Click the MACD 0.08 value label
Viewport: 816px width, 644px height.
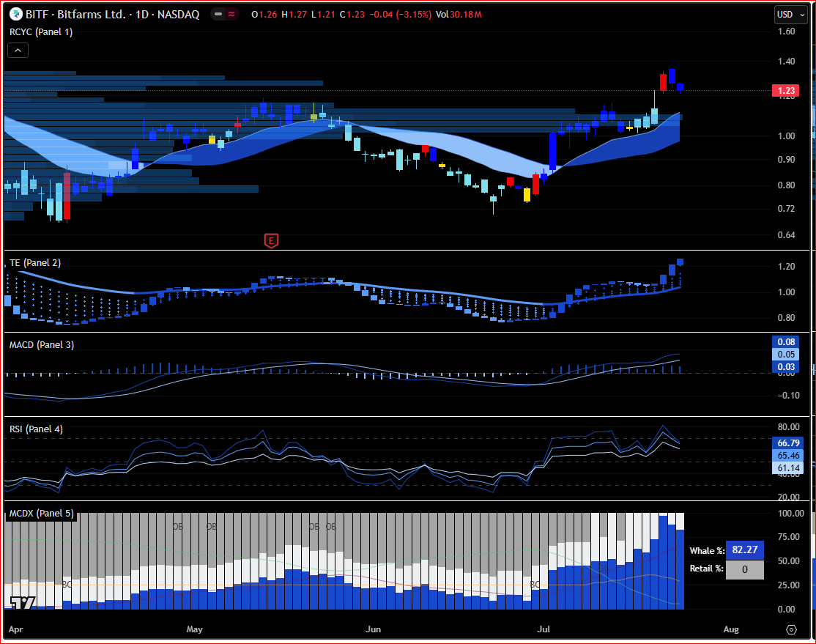(786, 342)
